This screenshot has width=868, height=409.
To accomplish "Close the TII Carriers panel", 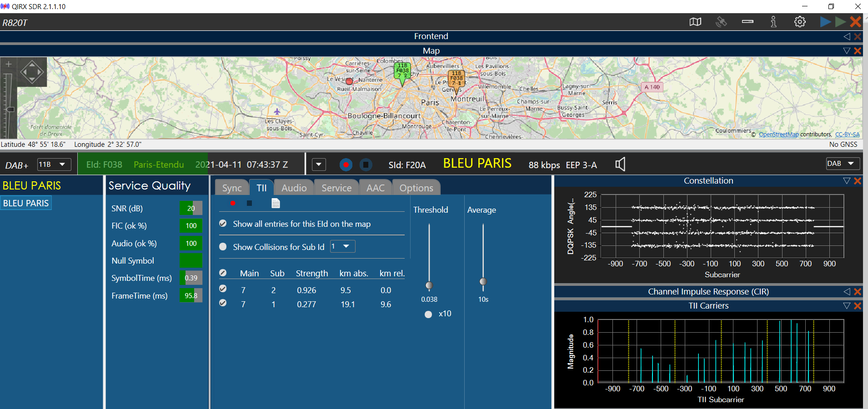I will [858, 306].
